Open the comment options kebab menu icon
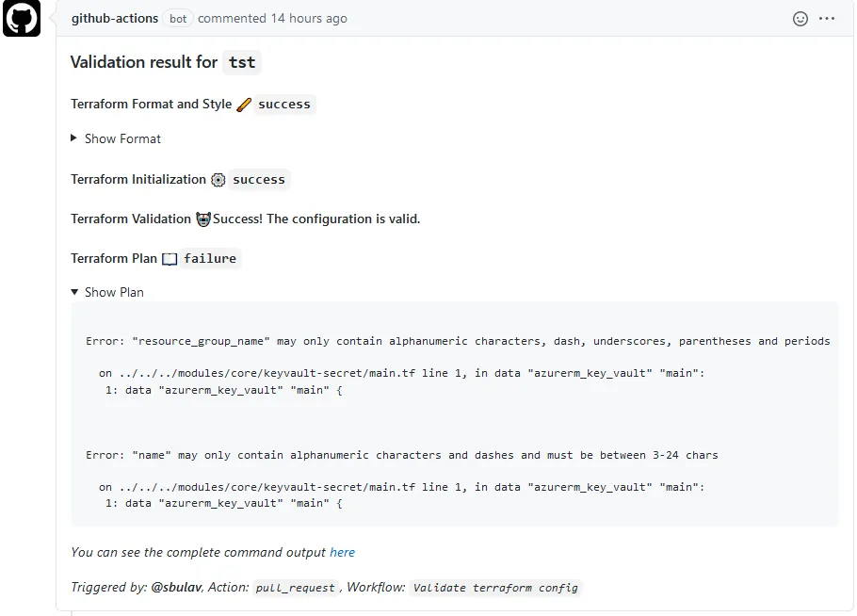Screen dimensions: 857x616 [826, 18]
